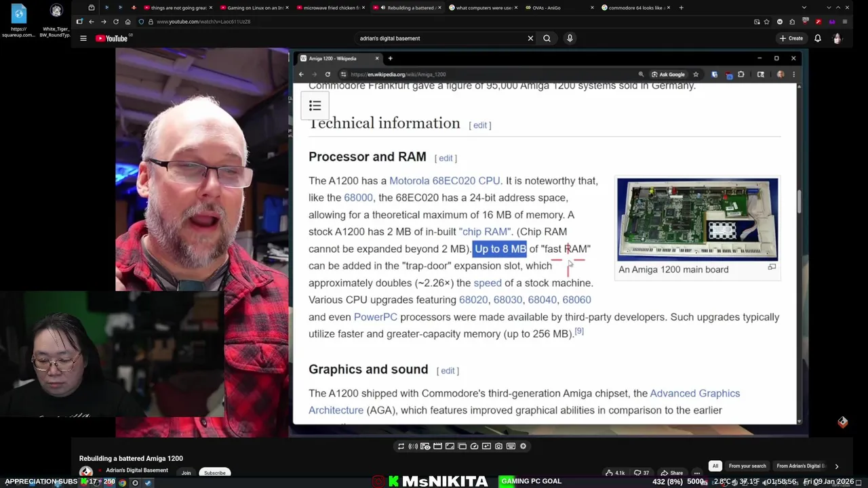Select the 'All' filter chip
Screen dimensions: 868x488
(x=715, y=466)
